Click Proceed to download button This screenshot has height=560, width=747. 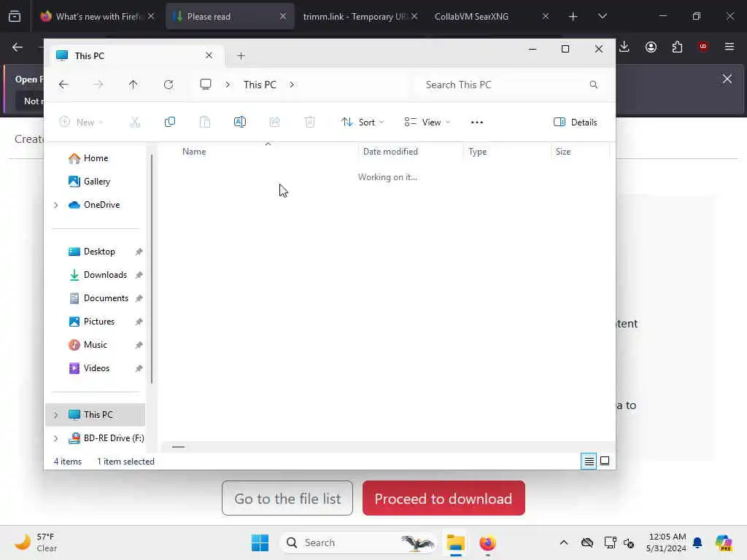pos(444,498)
